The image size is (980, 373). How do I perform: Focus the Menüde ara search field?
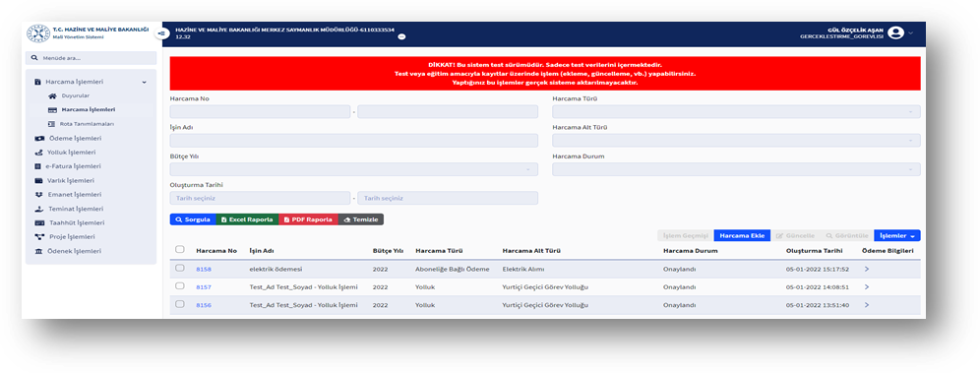point(91,58)
